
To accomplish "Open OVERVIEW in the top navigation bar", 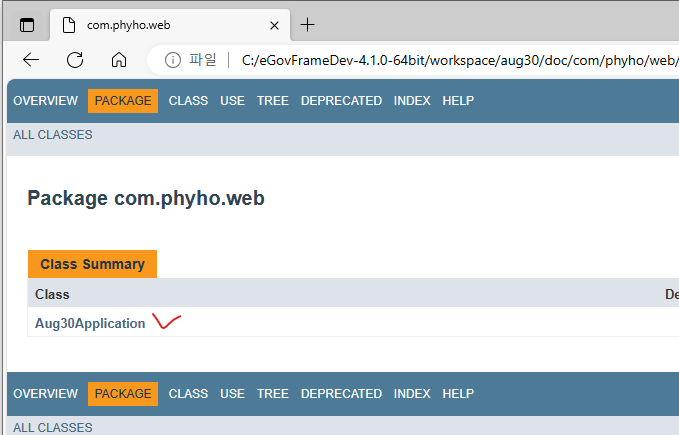I will (x=45, y=101).
